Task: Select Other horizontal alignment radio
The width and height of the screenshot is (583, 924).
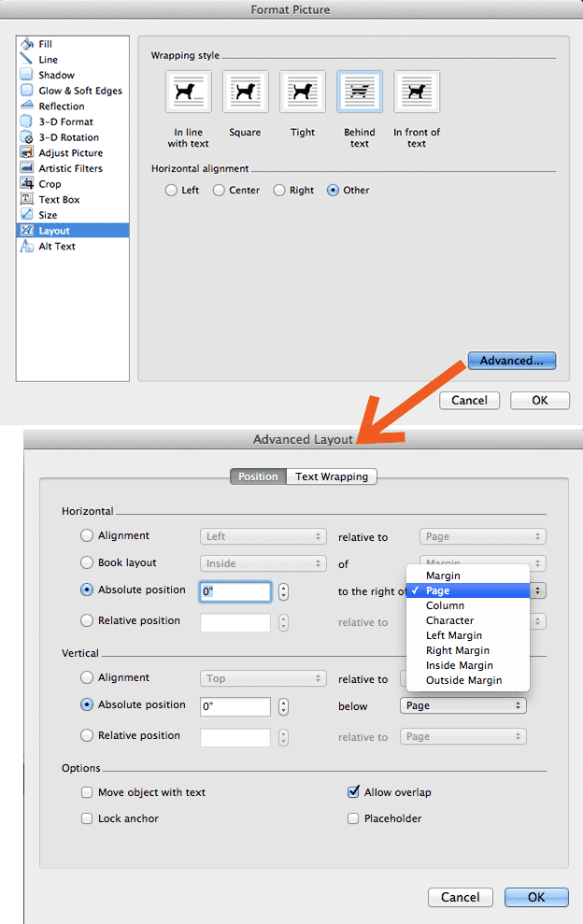Action: click(x=333, y=191)
